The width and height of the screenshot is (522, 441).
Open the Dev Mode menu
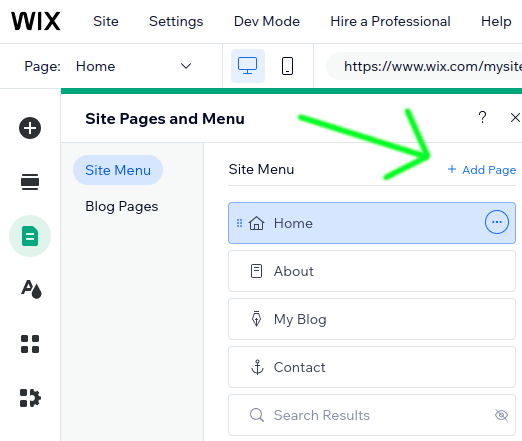click(267, 21)
